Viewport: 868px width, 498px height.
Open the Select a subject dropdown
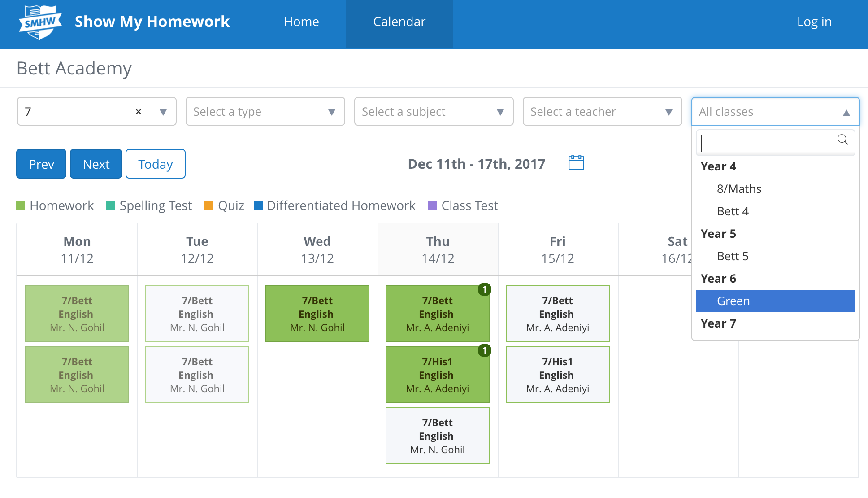[x=434, y=111]
